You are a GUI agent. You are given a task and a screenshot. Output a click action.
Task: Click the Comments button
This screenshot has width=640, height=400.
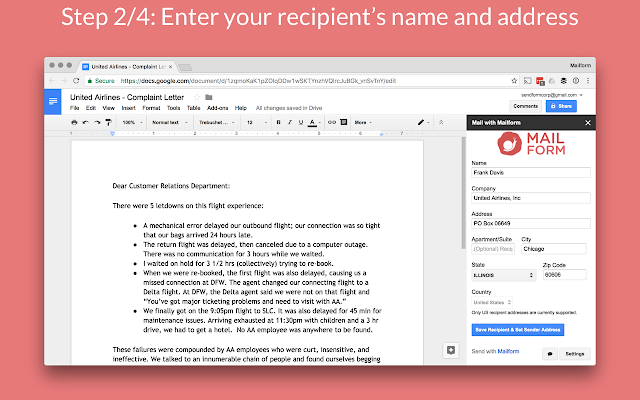pyautogui.click(x=525, y=106)
